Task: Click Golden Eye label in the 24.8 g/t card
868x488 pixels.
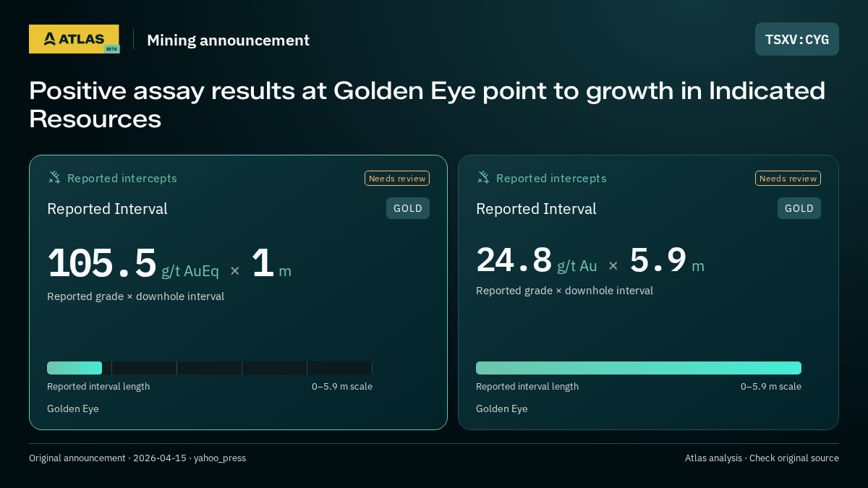Action: pyautogui.click(x=502, y=409)
